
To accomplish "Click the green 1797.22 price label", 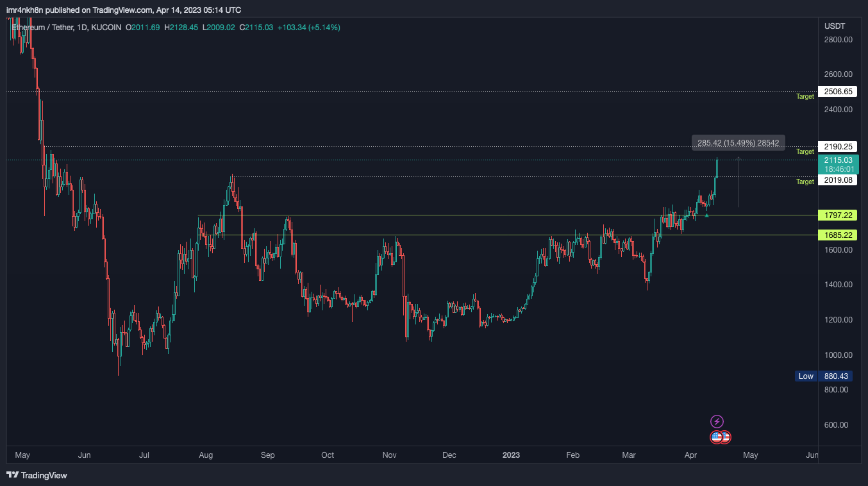I will tap(838, 215).
